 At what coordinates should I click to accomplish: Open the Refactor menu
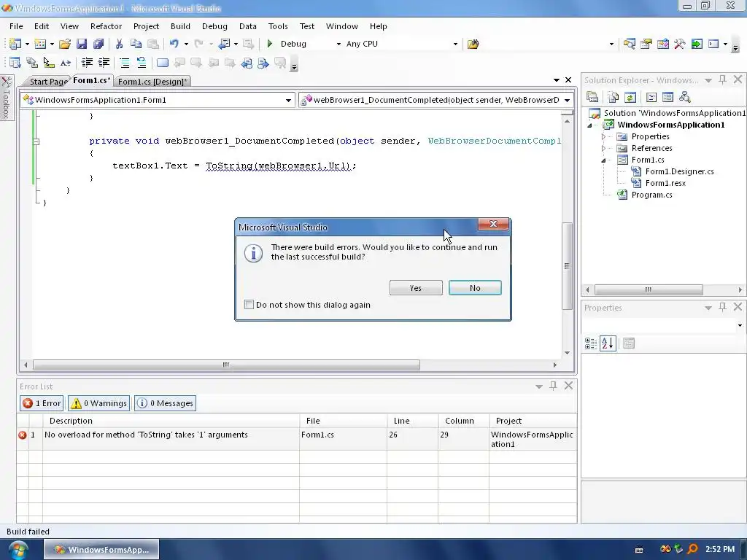(x=107, y=26)
